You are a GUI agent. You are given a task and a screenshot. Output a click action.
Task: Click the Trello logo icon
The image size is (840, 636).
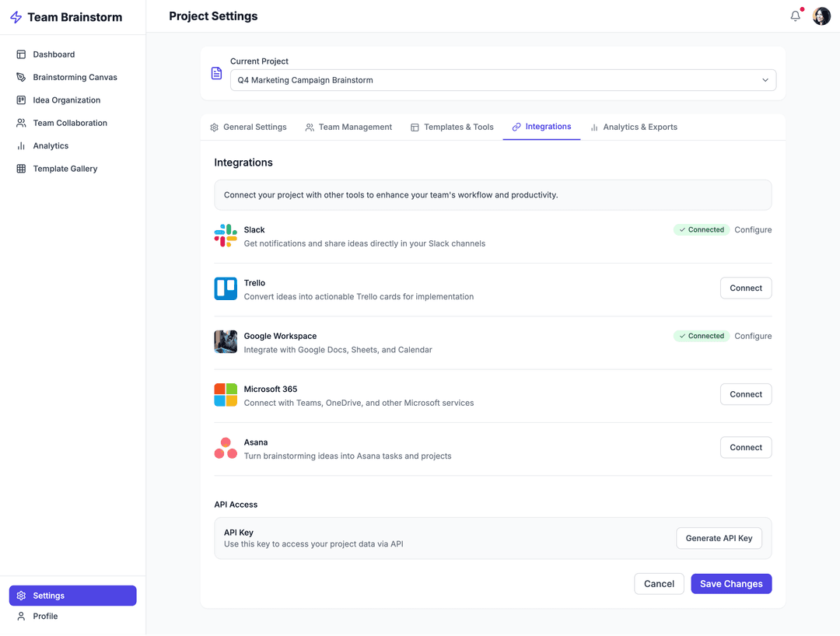coord(226,288)
